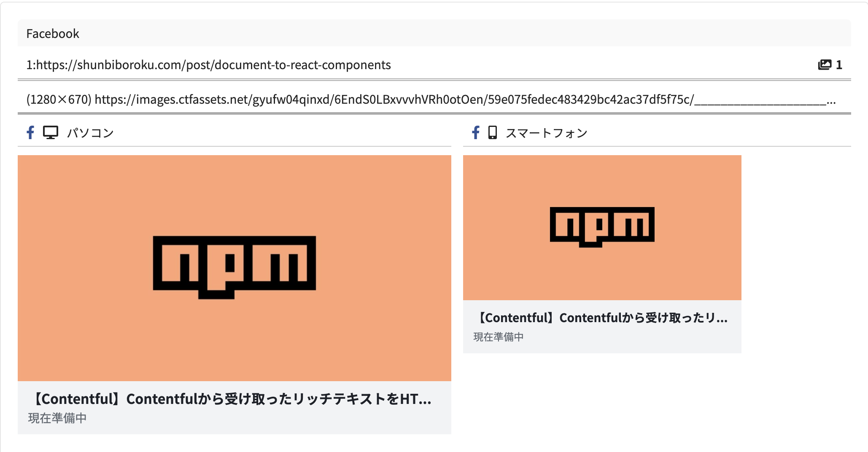Click npm logo in the desktop preview
This screenshot has width=868, height=452.
pyautogui.click(x=234, y=267)
